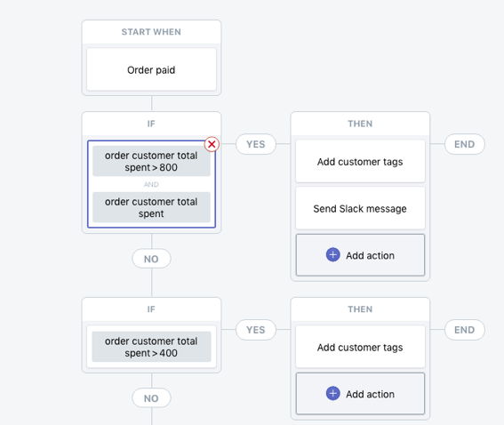Screen dimensions: 504x425
Task: Select the incomplete order customer total spent condition
Action: point(151,207)
